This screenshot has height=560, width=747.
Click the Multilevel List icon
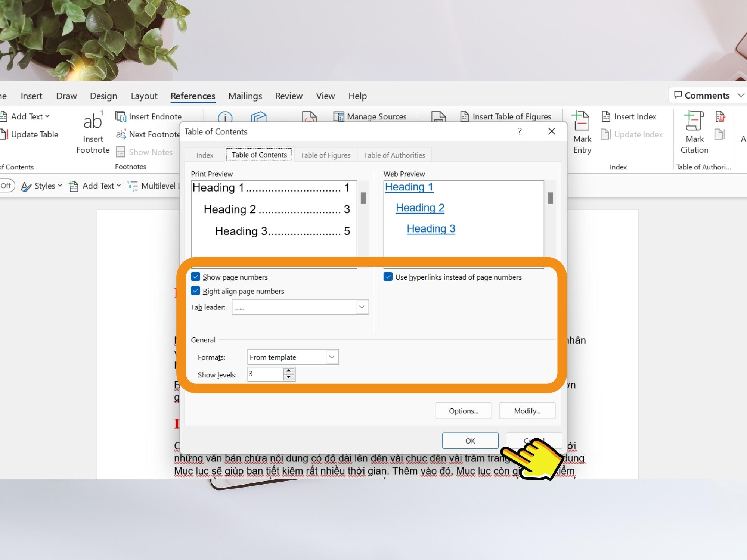pyautogui.click(x=133, y=186)
